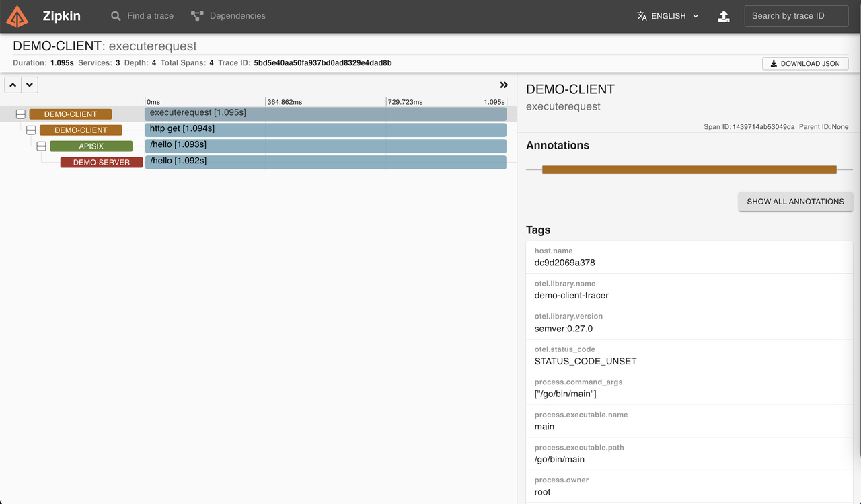Select the next span with down chevron
Image resolution: width=861 pixels, height=504 pixels.
click(30, 85)
